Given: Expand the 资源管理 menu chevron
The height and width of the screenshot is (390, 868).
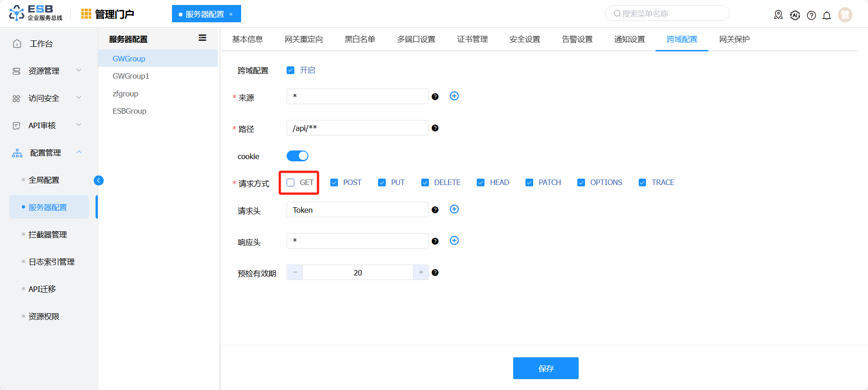Looking at the screenshot, I should 79,70.
